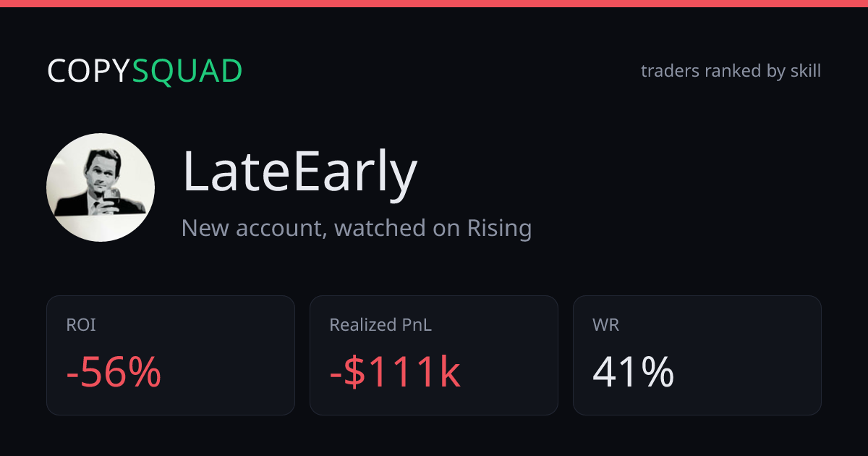This screenshot has height=456, width=868.
Task: Click the 41% win rate value
Action: 633,373
